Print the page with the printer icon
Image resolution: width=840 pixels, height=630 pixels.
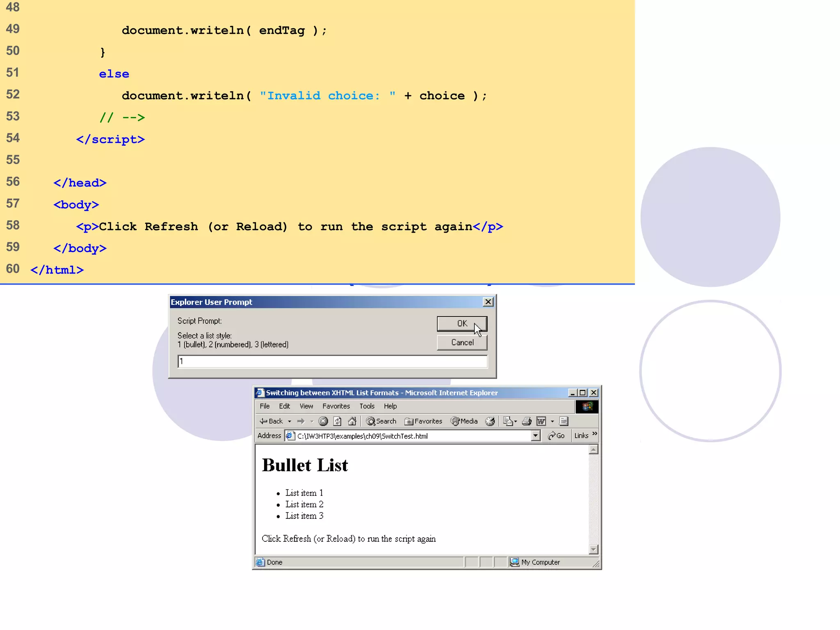tap(527, 421)
